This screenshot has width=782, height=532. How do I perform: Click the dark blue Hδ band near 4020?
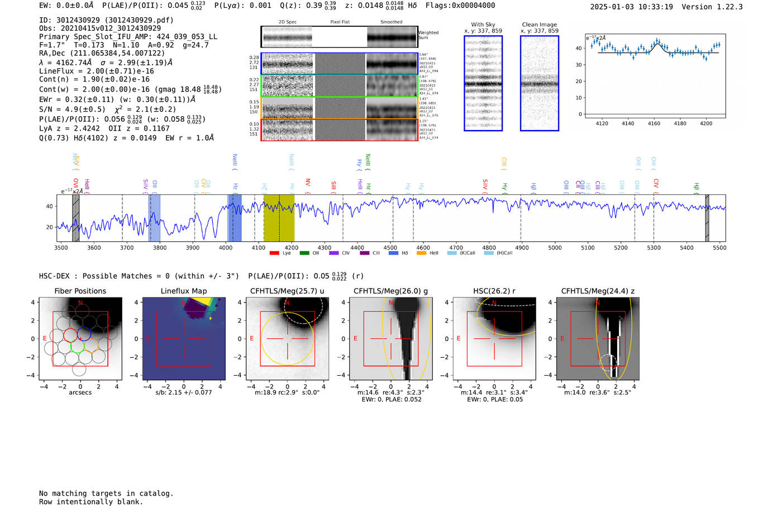235,218
